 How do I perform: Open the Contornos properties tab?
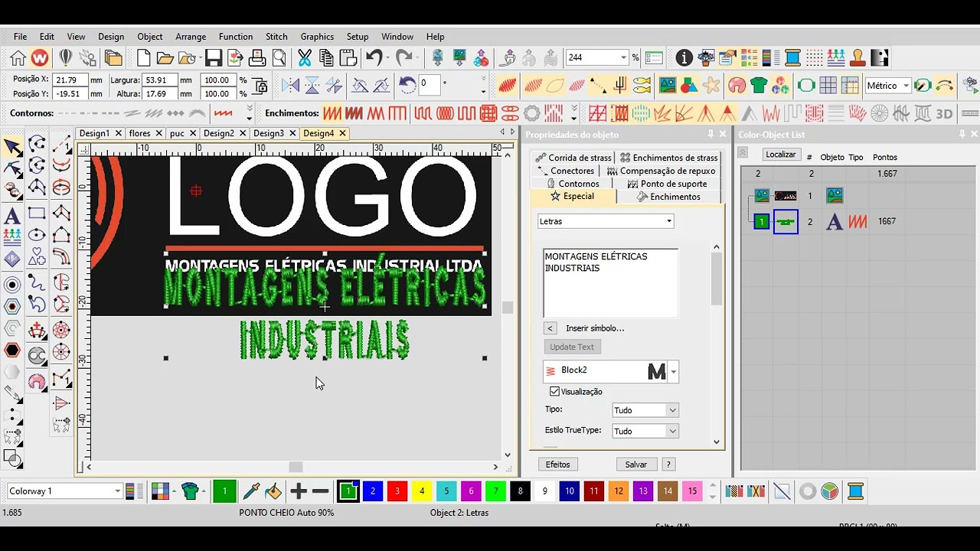[x=573, y=184]
